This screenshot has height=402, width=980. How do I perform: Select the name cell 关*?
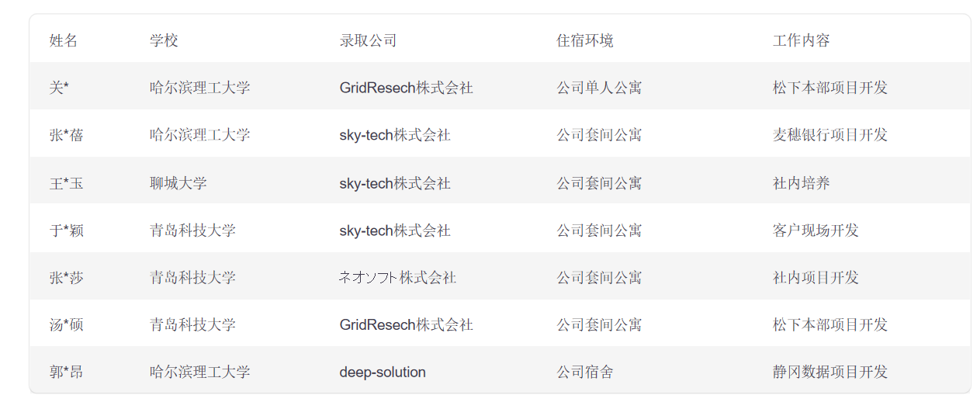click(x=59, y=88)
